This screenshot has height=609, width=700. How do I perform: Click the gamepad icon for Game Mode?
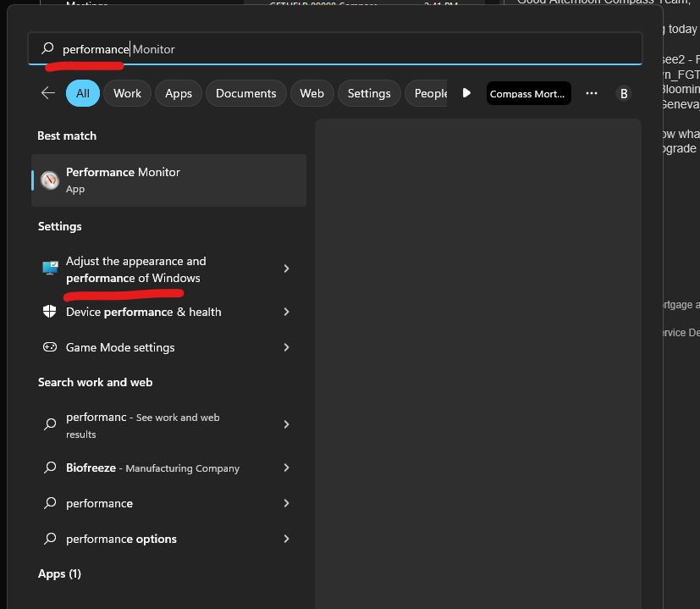coord(50,346)
